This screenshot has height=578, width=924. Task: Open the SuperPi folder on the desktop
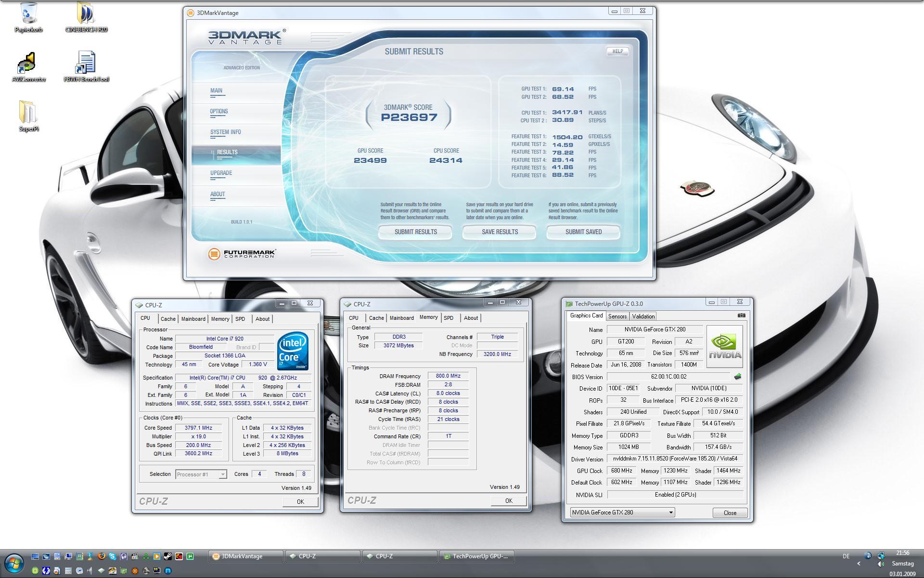(x=28, y=117)
